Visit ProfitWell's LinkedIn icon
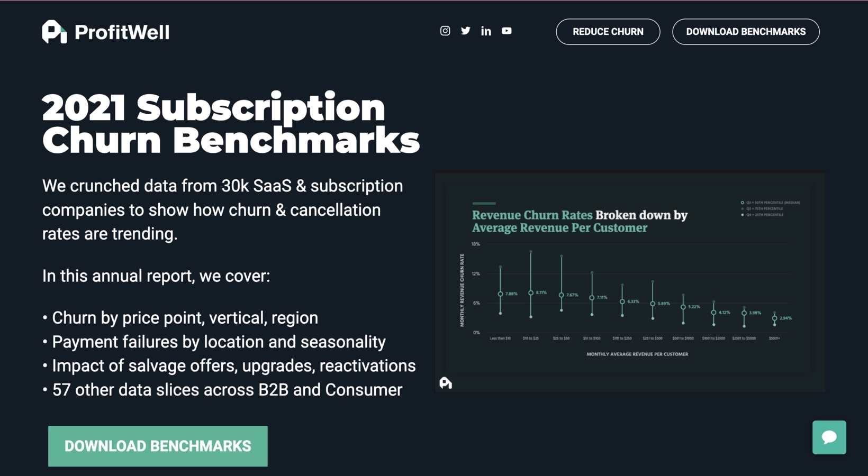Viewport: 868px width, 476px height. click(x=486, y=31)
